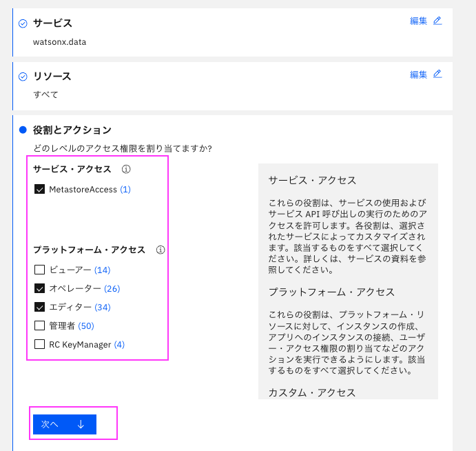Click the 役割とアクション section heading
The height and width of the screenshot is (451, 476).
[x=72, y=130]
